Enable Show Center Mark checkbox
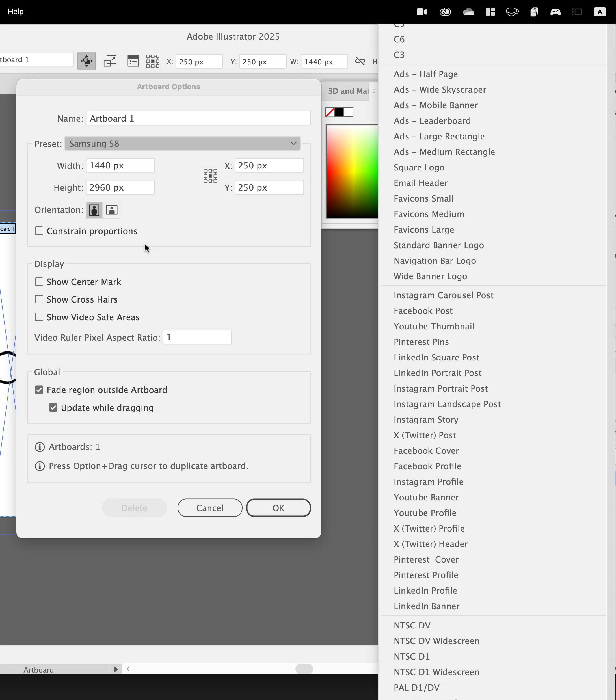This screenshot has width=616, height=700. click(39, 282)
